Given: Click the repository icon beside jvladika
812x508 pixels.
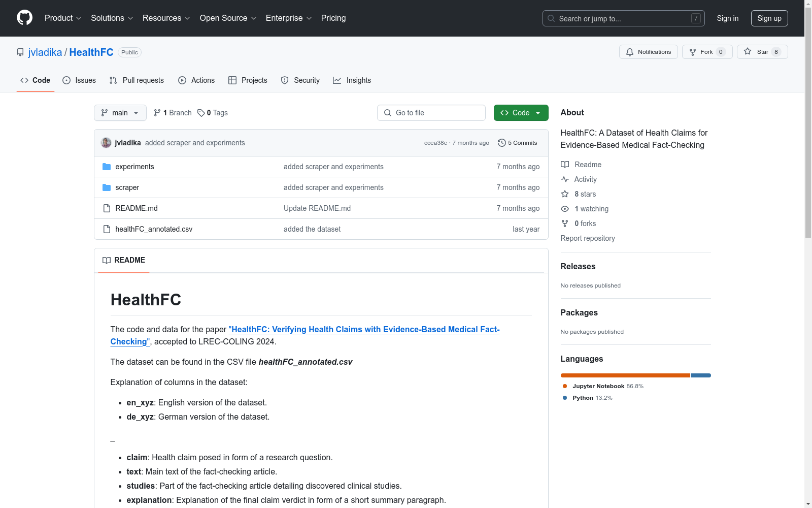Looking at the screenshot, I should click(20, 52).
